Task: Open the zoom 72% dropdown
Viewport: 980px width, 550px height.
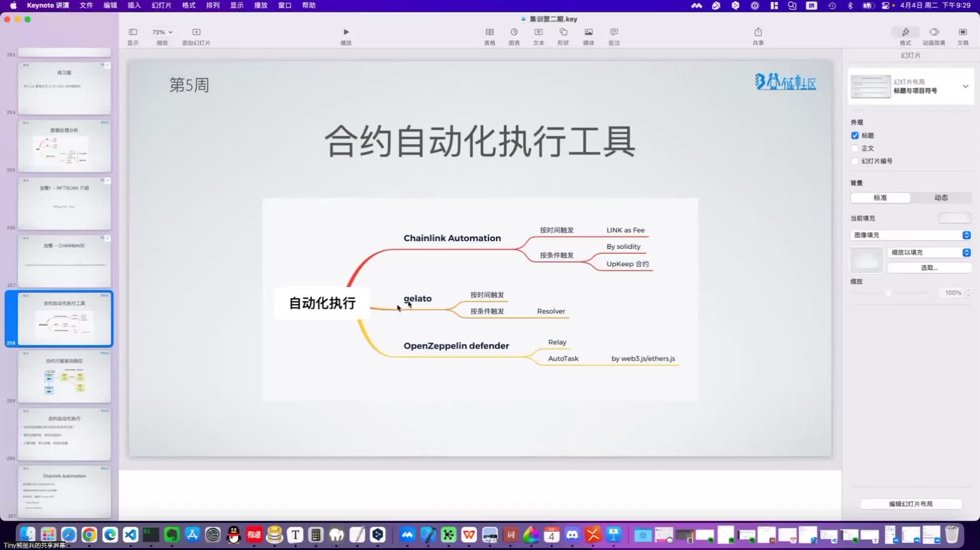Action: tap(162, 32)
